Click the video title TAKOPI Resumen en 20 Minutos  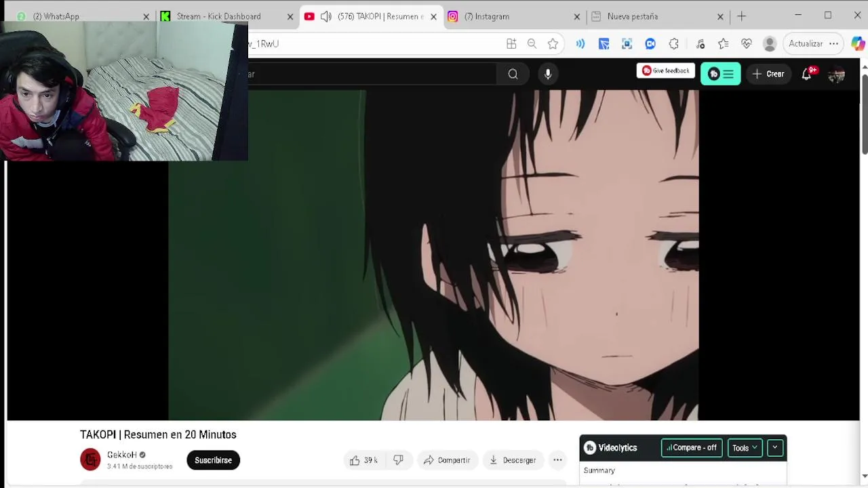pos(158,434)
